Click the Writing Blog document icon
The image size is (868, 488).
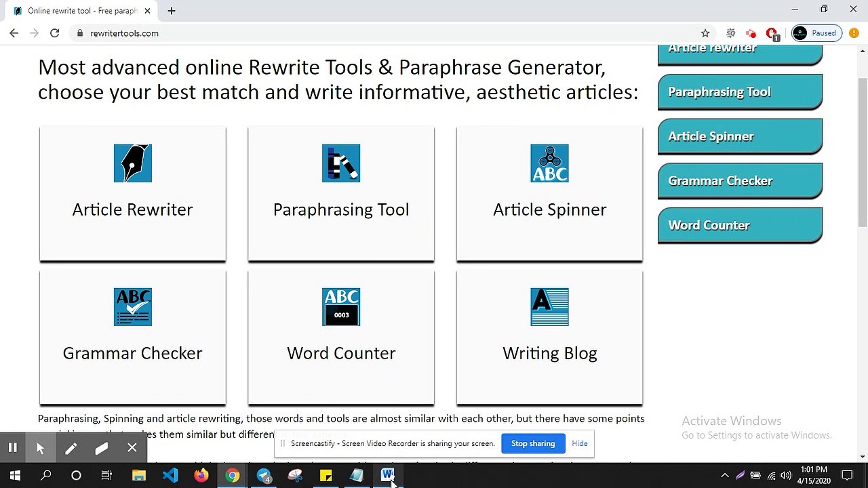click(550, 307)
